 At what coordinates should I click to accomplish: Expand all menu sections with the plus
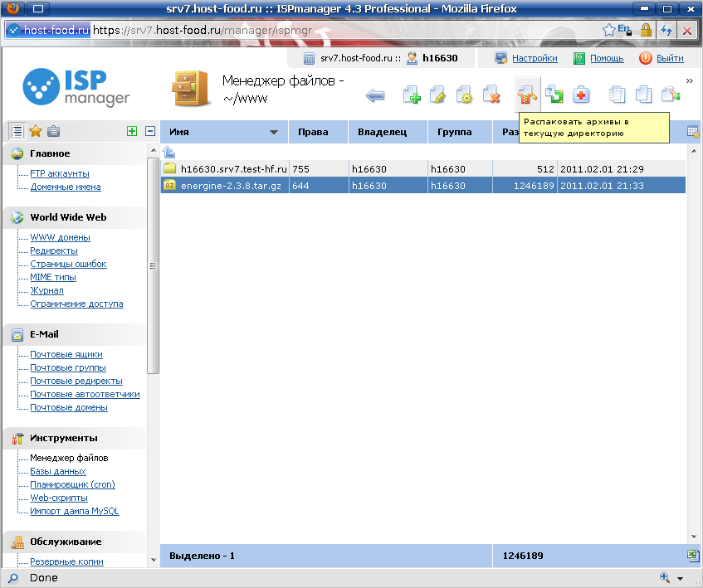tap(131, 131)
